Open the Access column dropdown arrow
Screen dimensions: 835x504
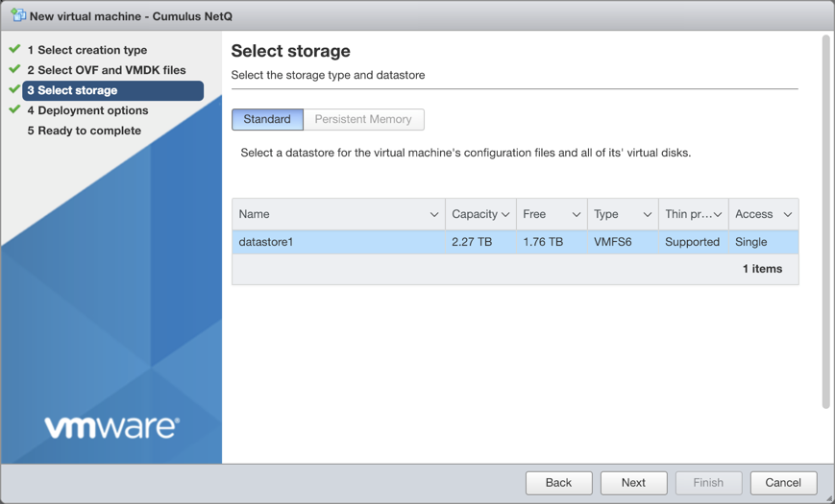(x=788, y=215)
